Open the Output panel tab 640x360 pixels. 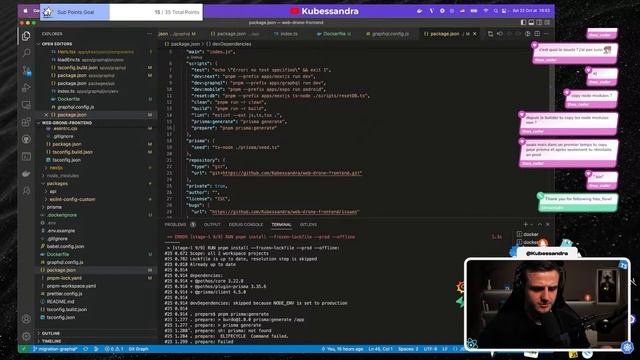212,224
